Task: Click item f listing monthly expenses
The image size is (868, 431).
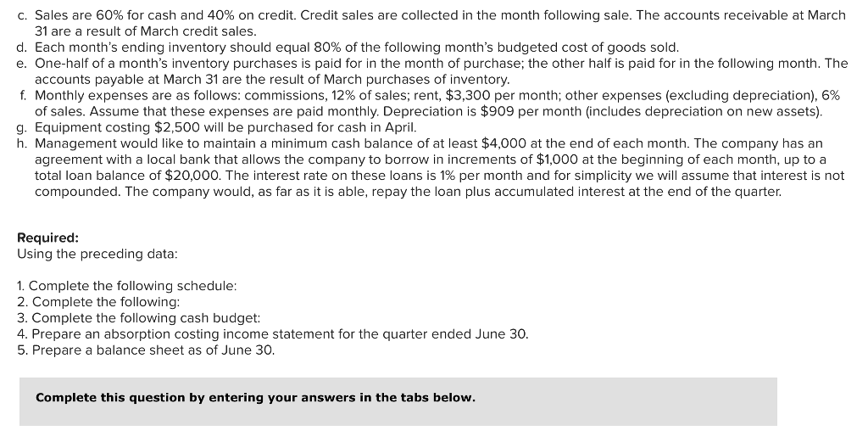Action: tap(429, 104)
